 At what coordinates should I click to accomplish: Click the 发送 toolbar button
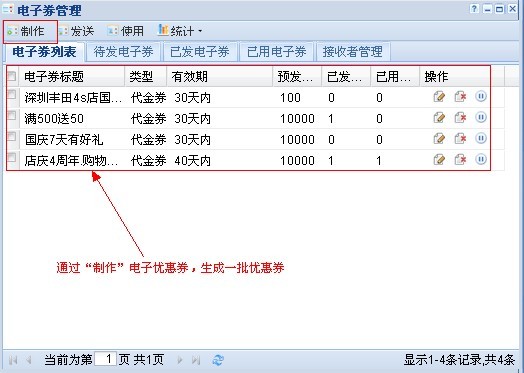point(77,31)
